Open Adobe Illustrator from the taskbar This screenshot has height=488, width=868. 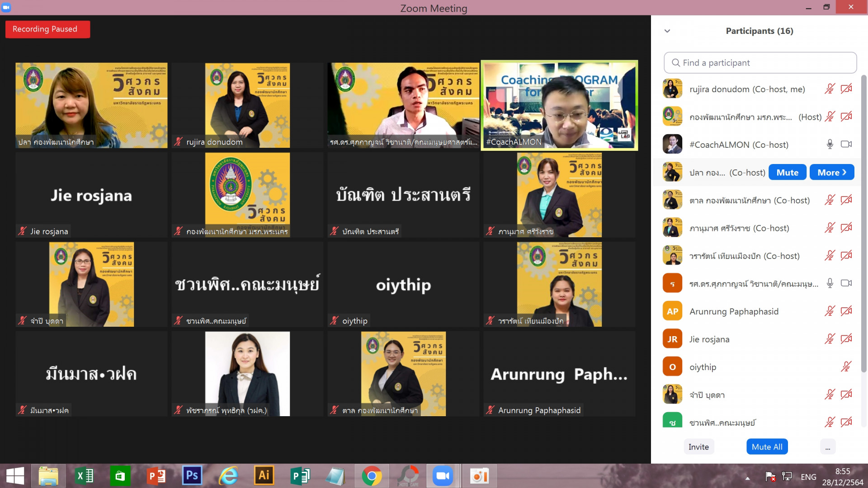click(x=264, y=476)
